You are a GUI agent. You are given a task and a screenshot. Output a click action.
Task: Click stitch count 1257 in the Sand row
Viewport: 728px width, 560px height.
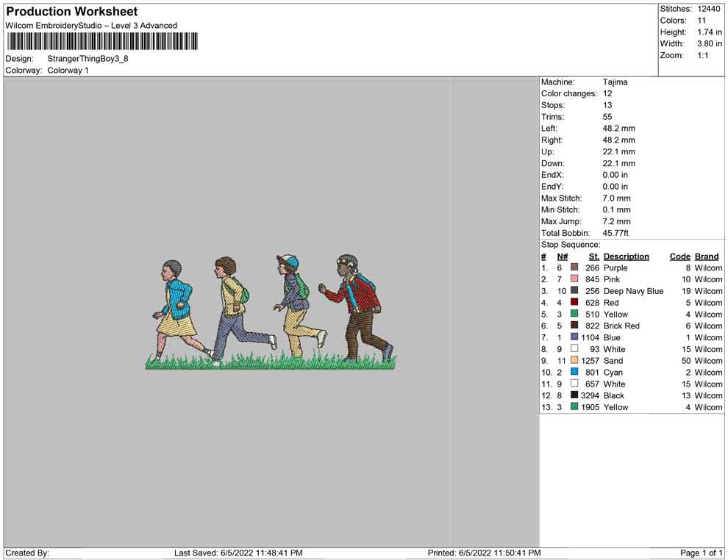pyautogui.click(x=590, y=361)
